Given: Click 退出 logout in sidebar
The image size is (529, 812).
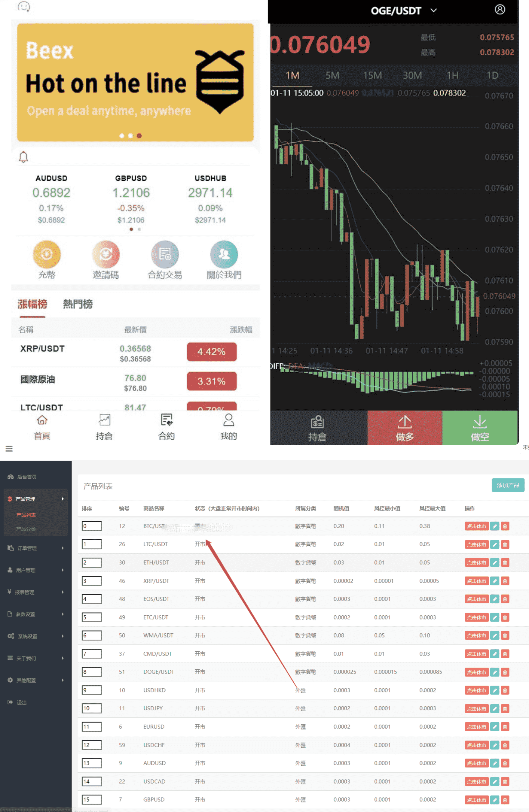Looking at the screenshot, I should point(17,702).
